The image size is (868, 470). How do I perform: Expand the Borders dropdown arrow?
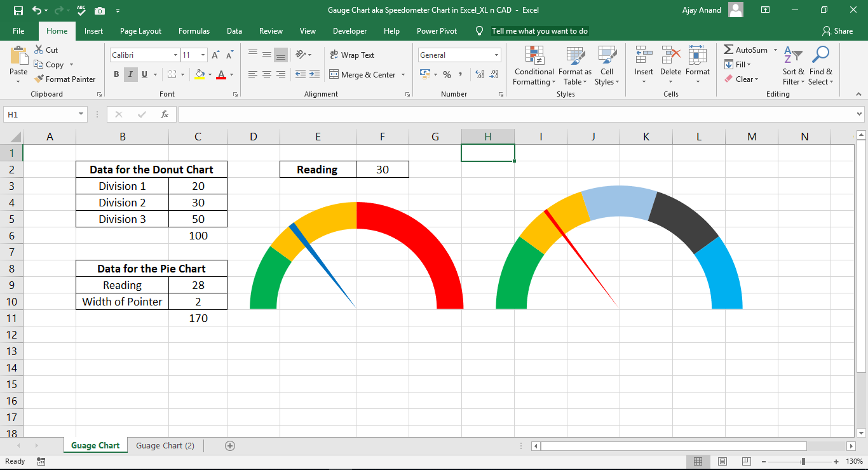pyautogui.click(x=183, y=74)
